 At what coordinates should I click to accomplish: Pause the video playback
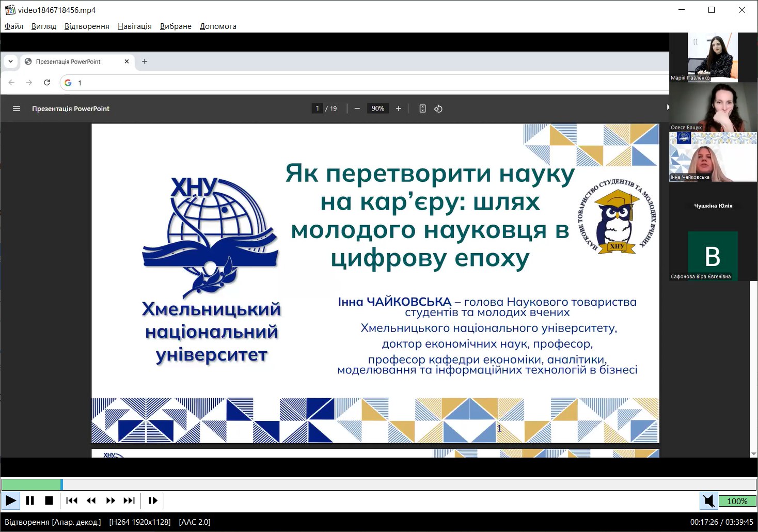(30, 500)
